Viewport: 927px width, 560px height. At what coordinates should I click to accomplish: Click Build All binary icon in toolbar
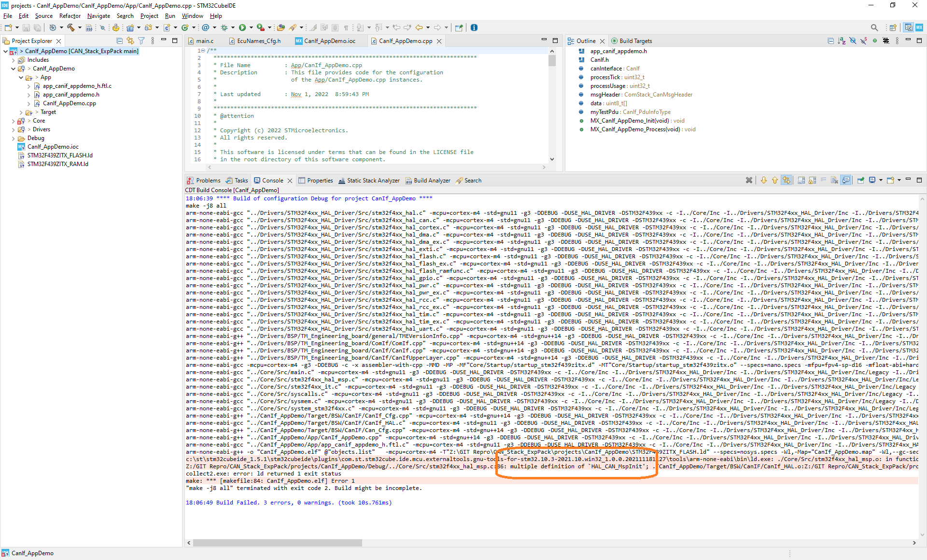click(89, 28)
